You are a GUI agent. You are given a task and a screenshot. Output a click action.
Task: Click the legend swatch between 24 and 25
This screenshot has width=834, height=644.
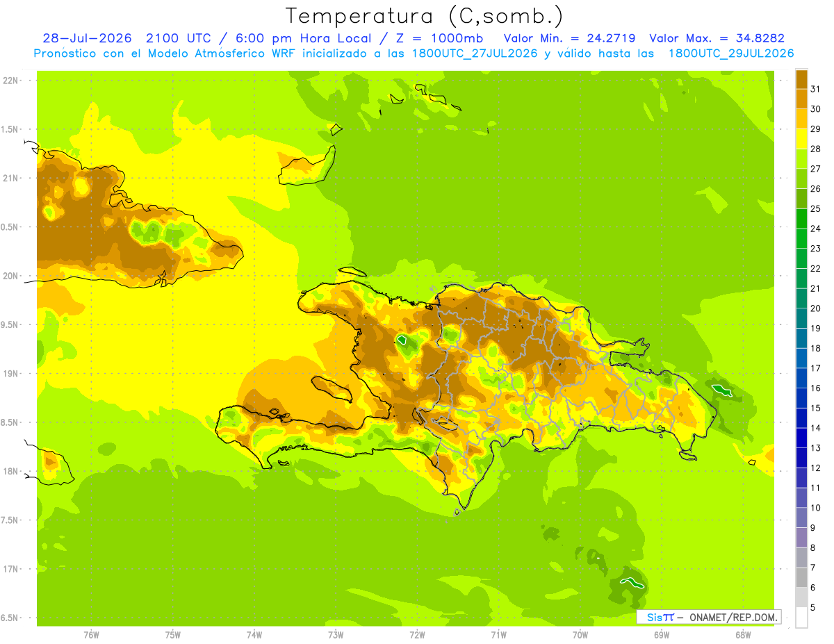pos(801,218)
